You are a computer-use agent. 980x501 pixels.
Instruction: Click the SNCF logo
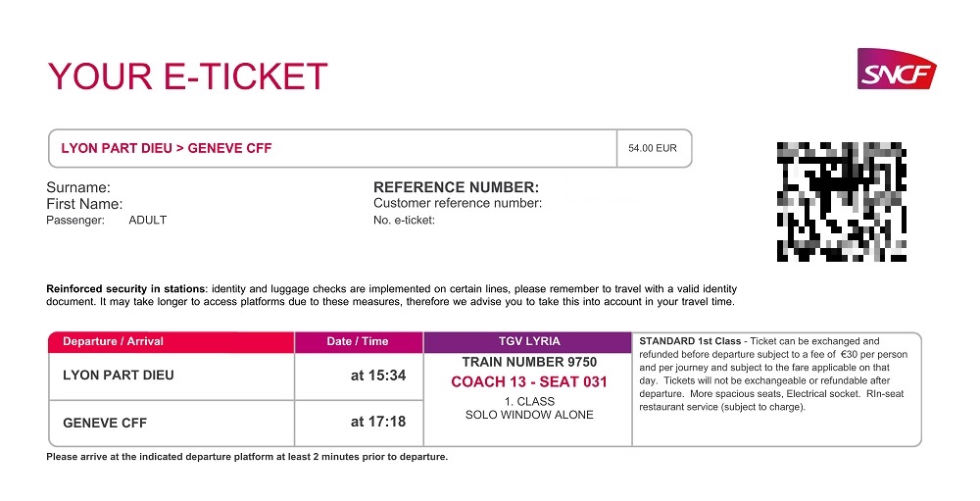click(x=896, y=70)
